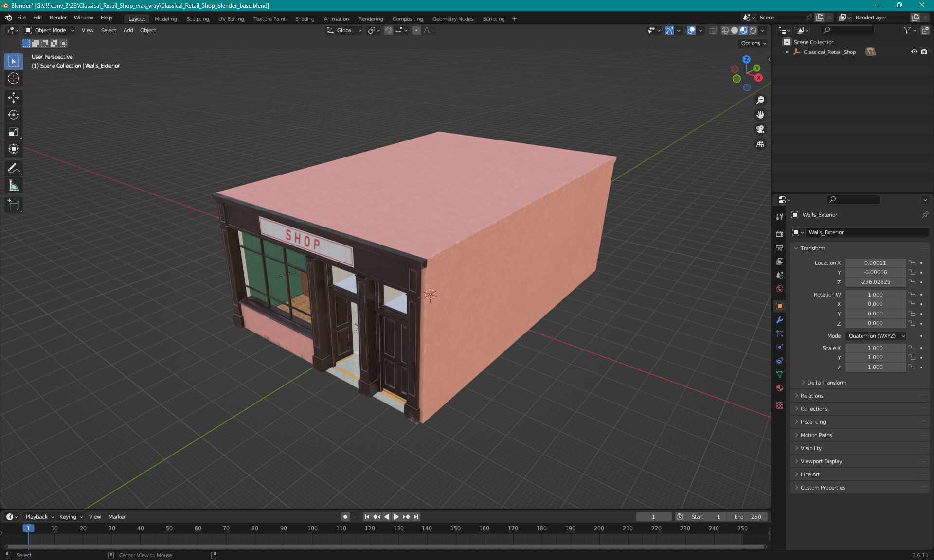Expand the Delta Transform section
This screenshot has height=560, width=934.
coord(826,382)
